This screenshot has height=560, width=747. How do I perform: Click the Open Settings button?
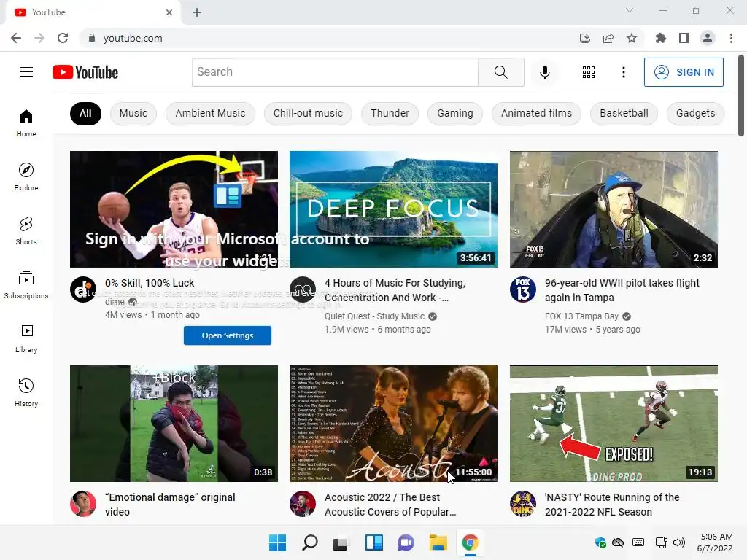coord(228,335)
